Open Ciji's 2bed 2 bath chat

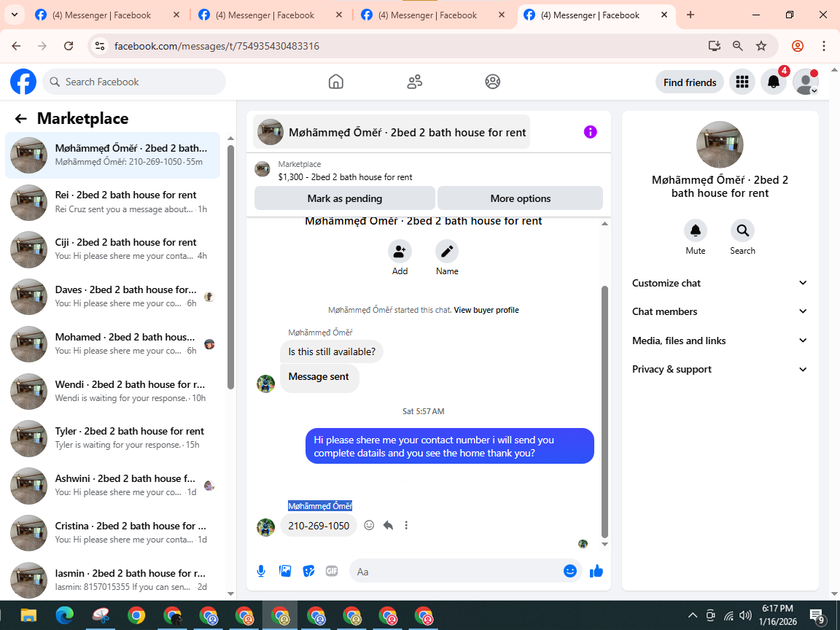pos(112,249)
